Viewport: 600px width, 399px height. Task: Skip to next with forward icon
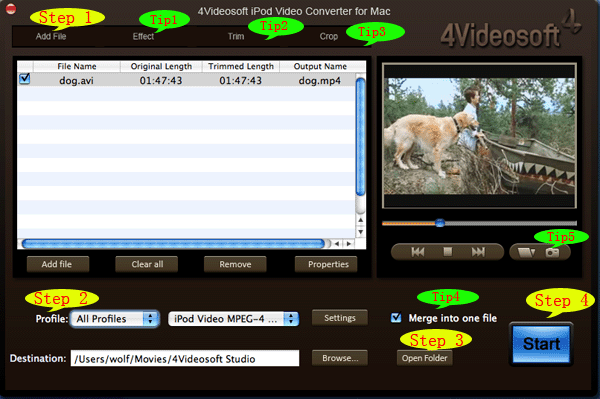click(x=478, y=252)
